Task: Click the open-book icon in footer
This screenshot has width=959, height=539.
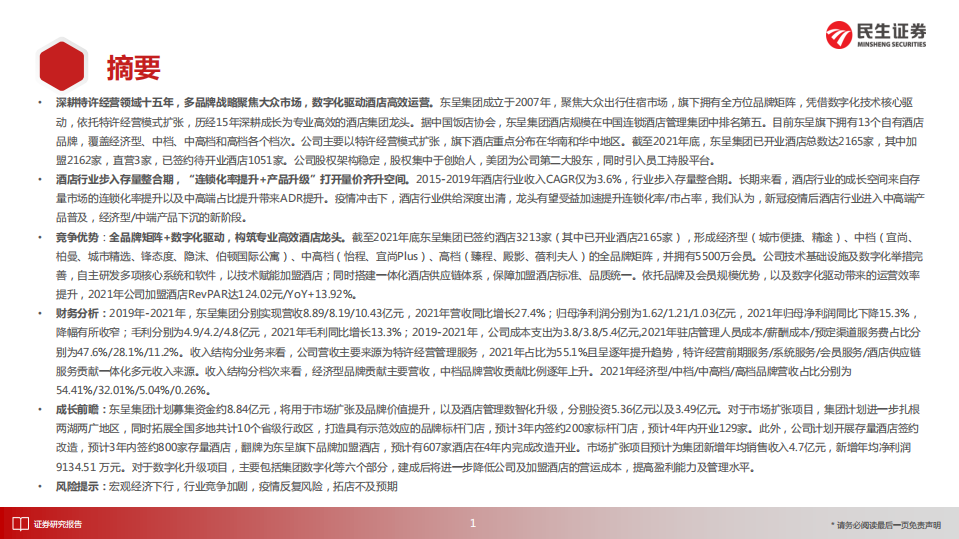Action: 20,524
